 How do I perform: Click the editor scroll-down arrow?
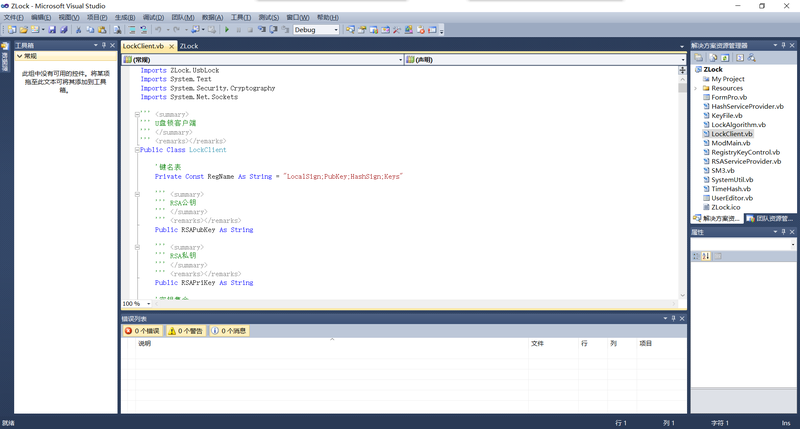[682, 295]
